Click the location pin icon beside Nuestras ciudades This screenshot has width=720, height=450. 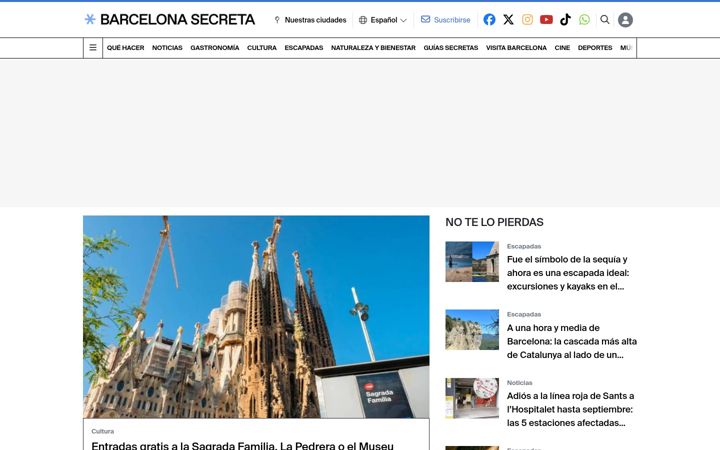click(277, 20)
